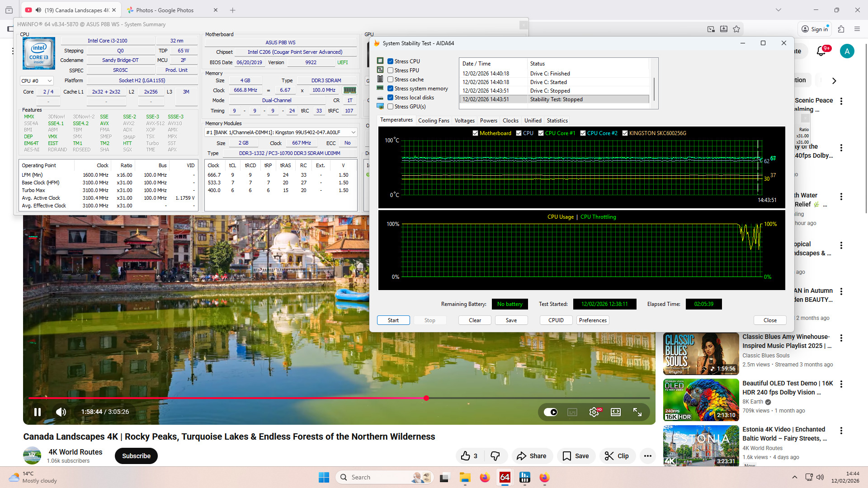The height and width of the screenshot is (488, 868).
Task: Open YouTube player settings gear
Action: click(x=594, y=412)
